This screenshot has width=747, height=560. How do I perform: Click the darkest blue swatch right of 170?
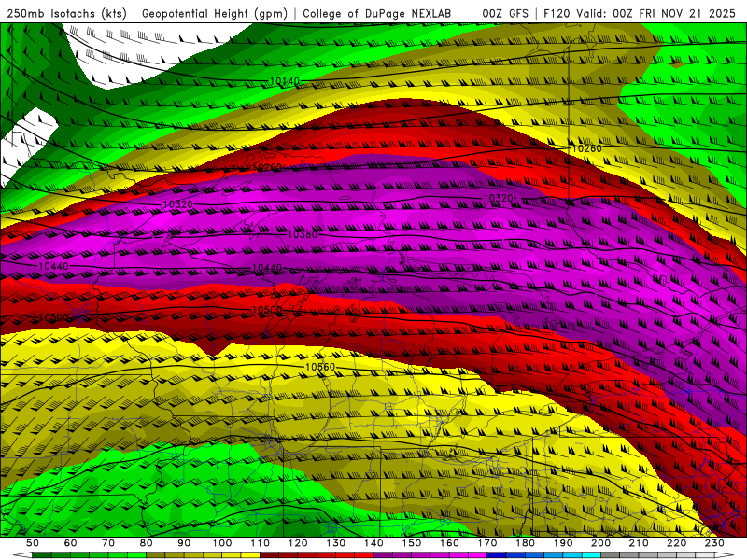click(x=497, y=555)
